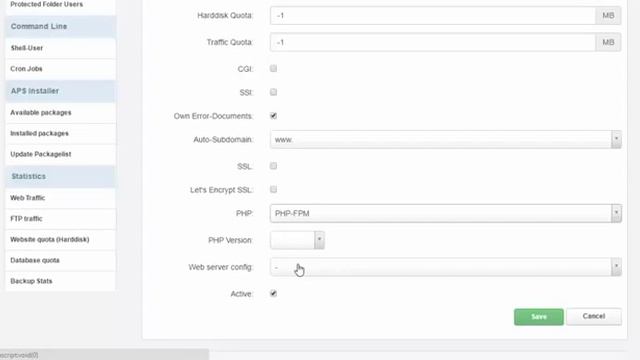Image resolution: width=640 pixels, height=360 pixels.
Task: Open the Web server config dropdown
Action: click(446, 267)
